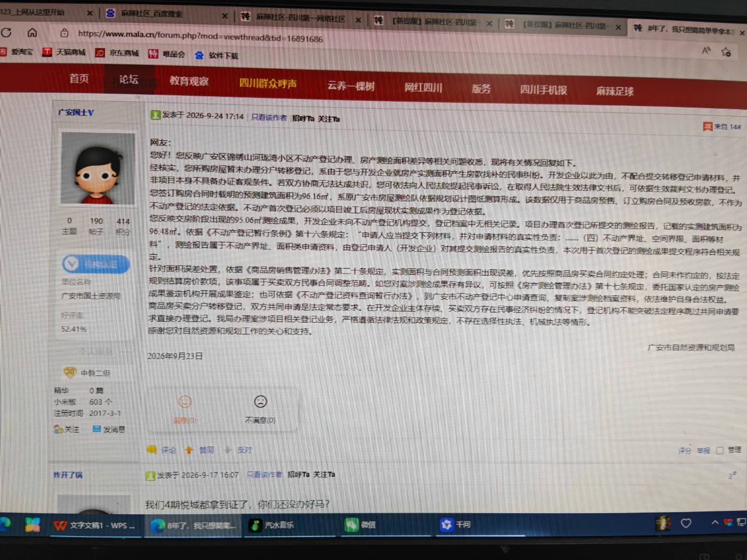Viewport: 747px width, 560px height.
Task: Click the 赞同 thumbs-up icon
Action: [189, 450]
